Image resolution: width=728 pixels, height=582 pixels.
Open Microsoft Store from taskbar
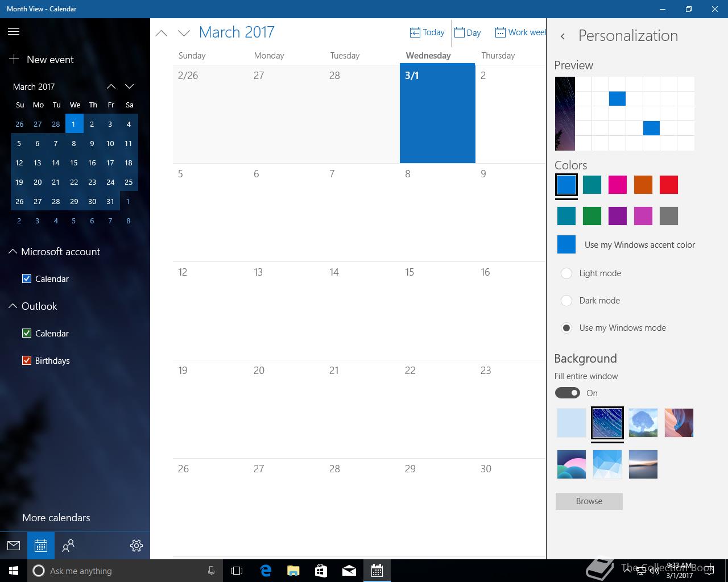(x=321, y=571)
